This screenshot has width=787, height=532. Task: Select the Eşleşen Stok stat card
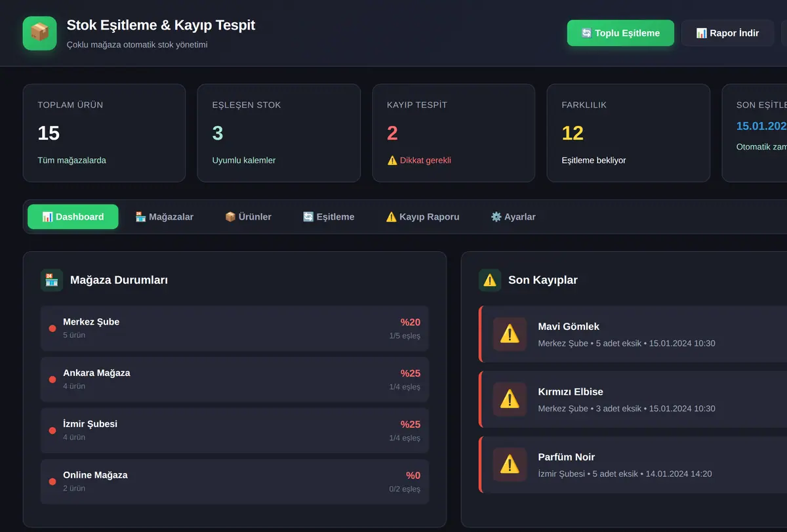279,133
